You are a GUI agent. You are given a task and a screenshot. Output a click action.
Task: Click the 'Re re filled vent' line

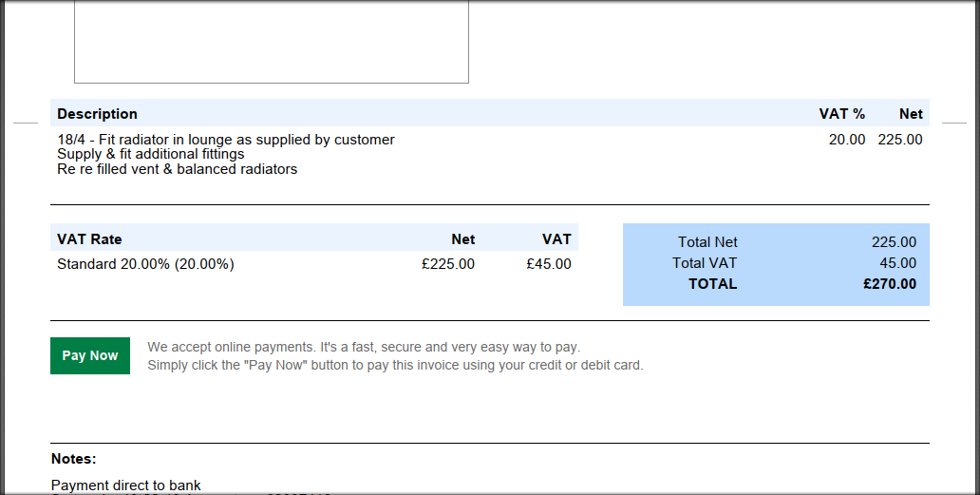[x=178, y=169]
